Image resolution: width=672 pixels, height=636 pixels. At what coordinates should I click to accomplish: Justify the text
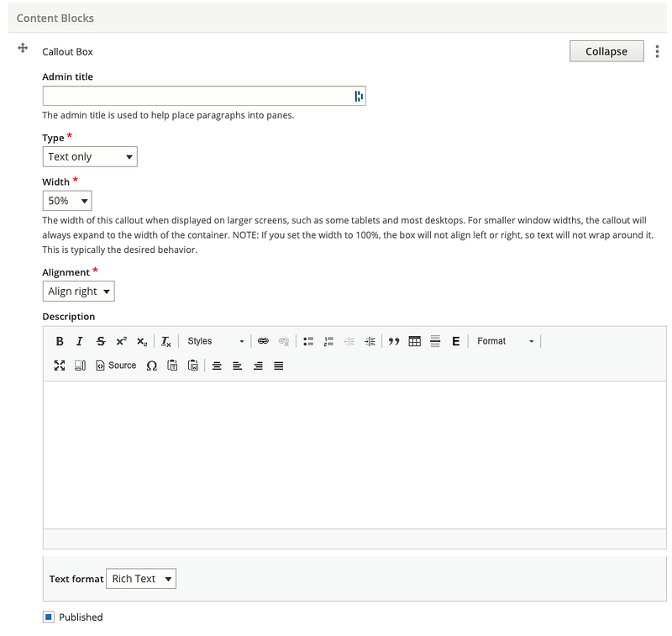tap(279, 365)
